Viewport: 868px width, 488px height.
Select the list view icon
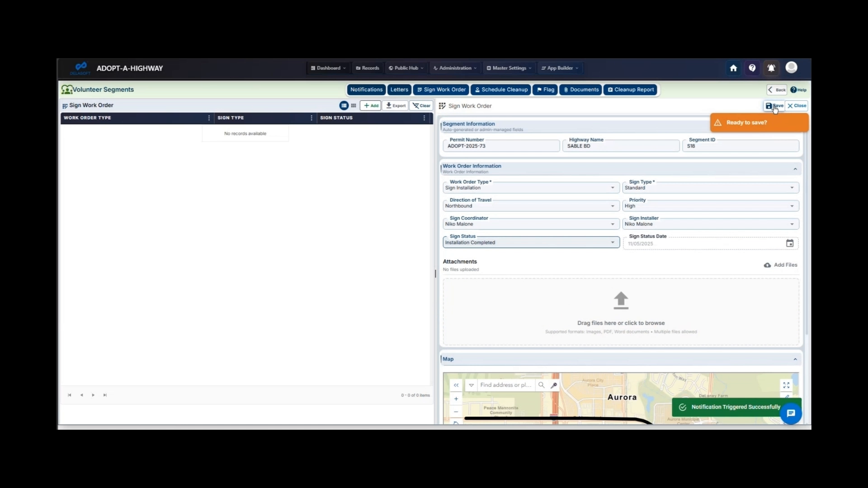[344, 105]
